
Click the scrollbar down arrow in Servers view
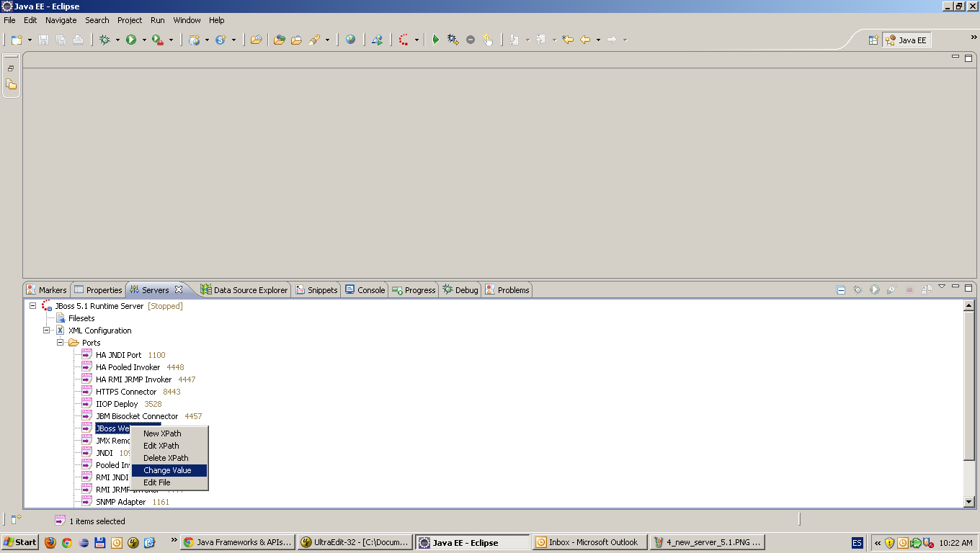[x=969, y=502]
